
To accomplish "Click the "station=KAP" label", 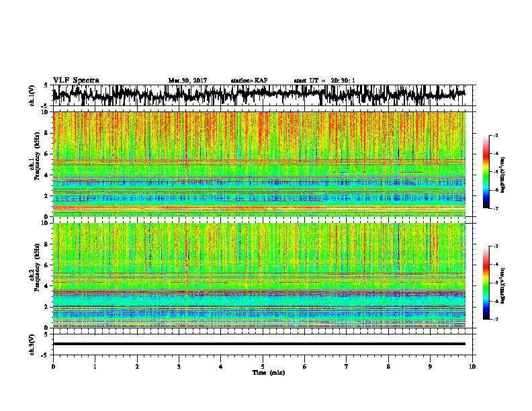I will tap(249, 81).
